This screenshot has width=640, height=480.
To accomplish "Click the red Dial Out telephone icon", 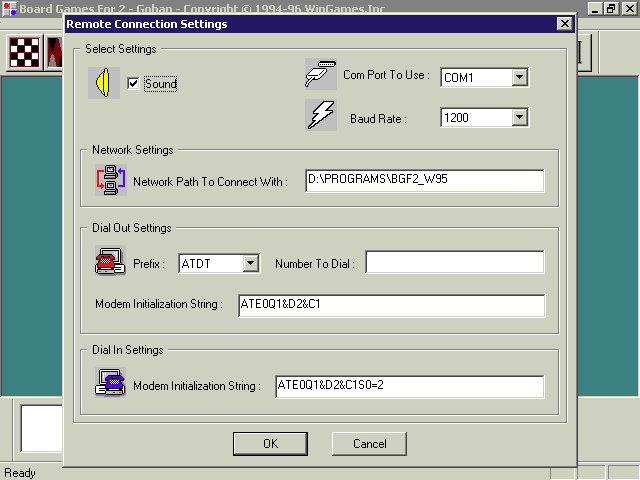I will point(109,261).
